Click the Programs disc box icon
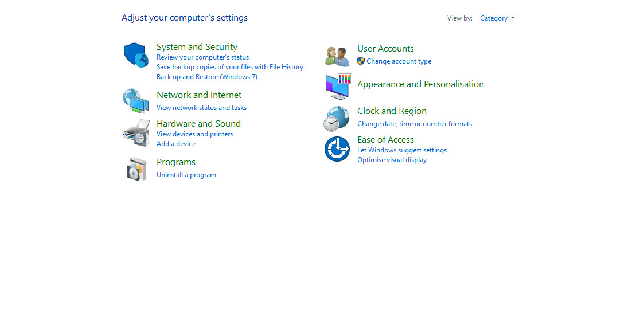Image resolution: width=644 pixels, height=325 pixels. point(137,169)
